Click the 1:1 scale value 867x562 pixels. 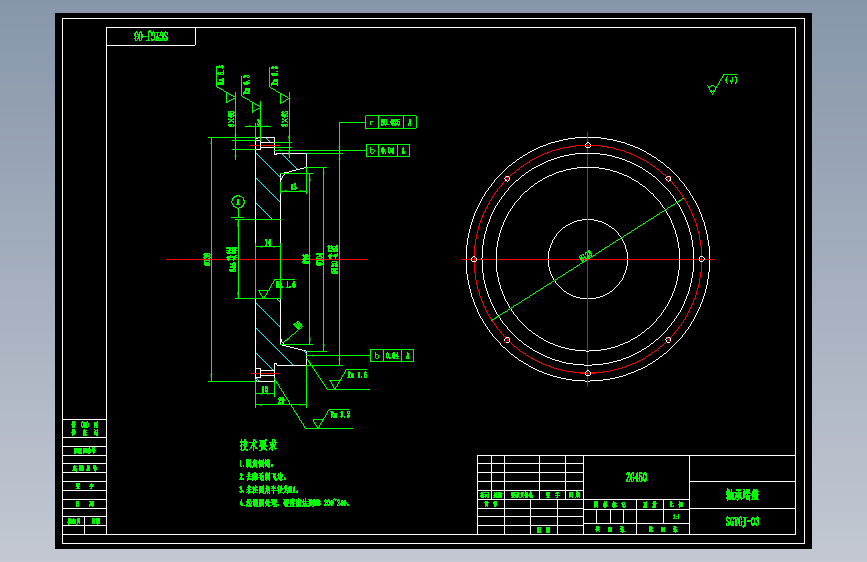pyautogui.click(x=676, y=517)
